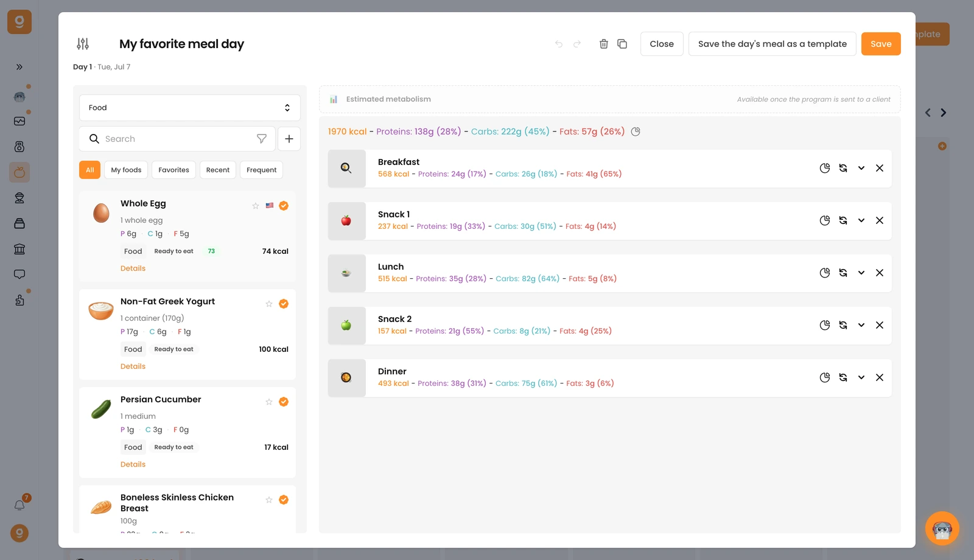Viewport: 974px width, 560px height.
Task: Expand the Dinner meal chevron
Action: pyautogui.click(x=861, y=377)
